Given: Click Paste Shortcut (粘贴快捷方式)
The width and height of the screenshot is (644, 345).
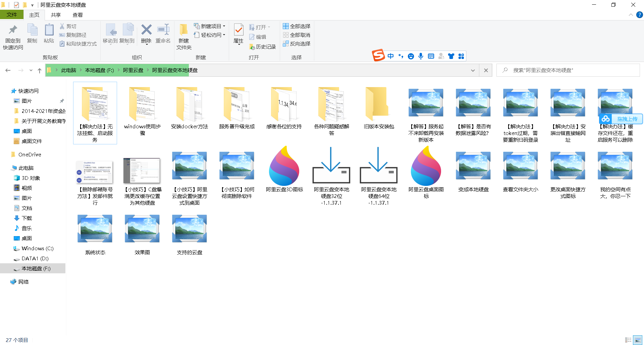Looking at the screenshot, I should [78, 44].
